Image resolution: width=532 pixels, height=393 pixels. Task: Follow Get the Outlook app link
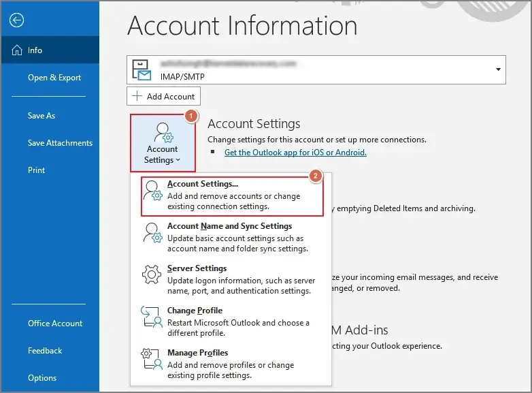click(x=295, y=152)
